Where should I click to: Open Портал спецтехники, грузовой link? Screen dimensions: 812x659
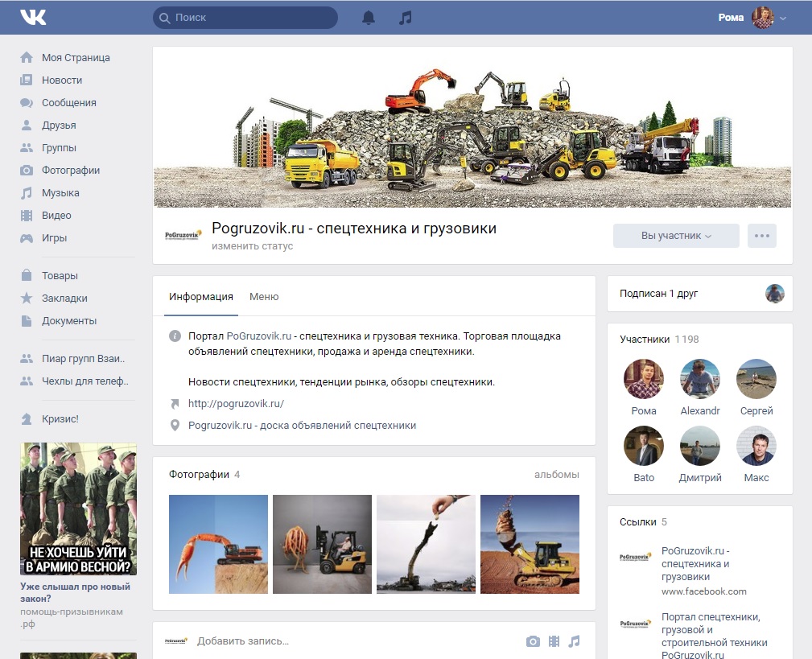[714, 636]
